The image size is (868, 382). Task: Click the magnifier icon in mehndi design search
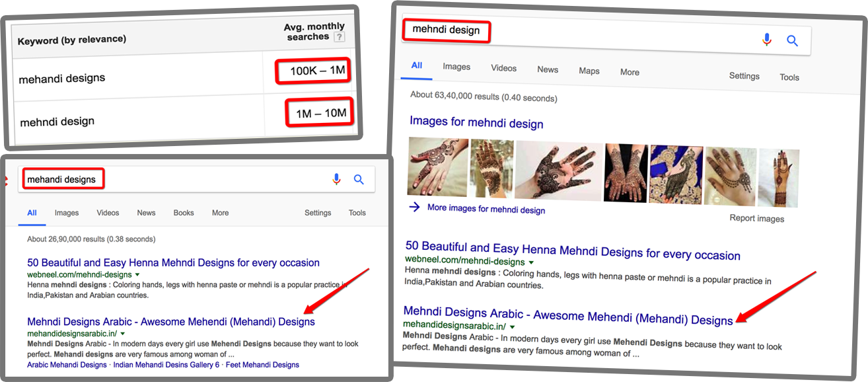coord(793,40)
